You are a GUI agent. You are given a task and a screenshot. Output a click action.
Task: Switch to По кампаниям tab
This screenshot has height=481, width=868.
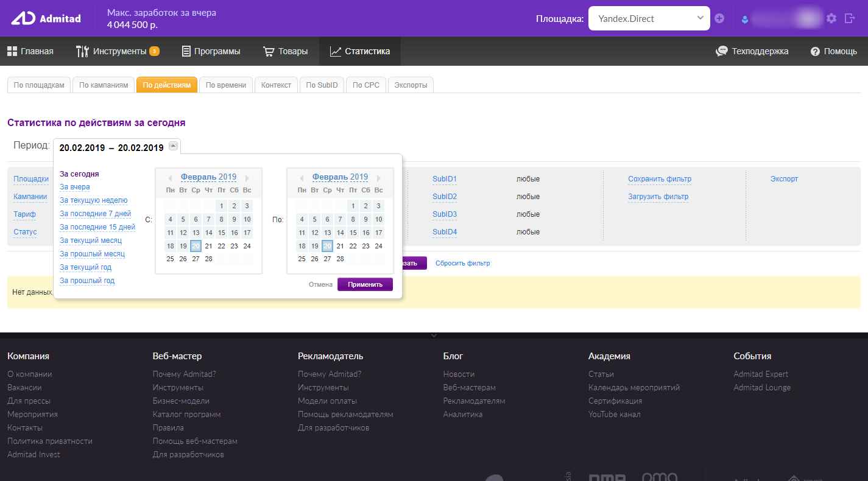pyautogui.click(x=104, y=85)
